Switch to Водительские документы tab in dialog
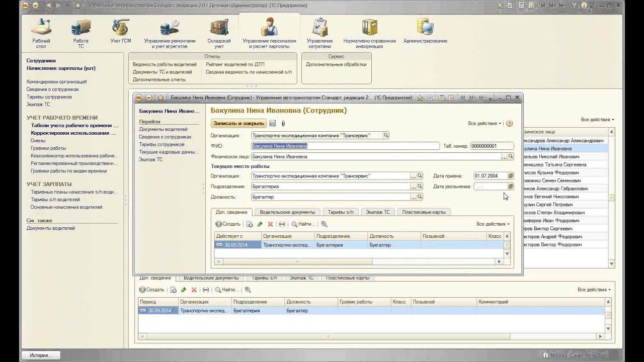This screenshot has width=644, height=362. pyautogui.click(x=287, y=212)
